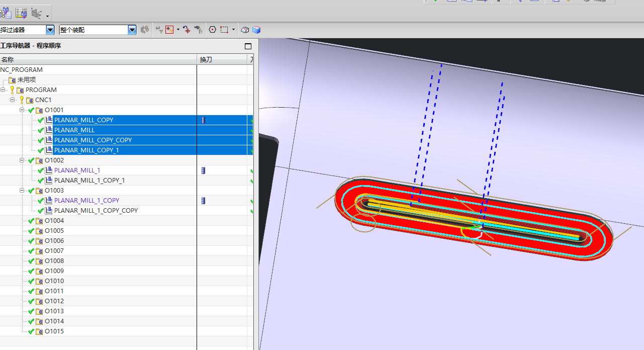The image size is (644, 350).
Task: Select program group O1008
Action: pos(54,261)
